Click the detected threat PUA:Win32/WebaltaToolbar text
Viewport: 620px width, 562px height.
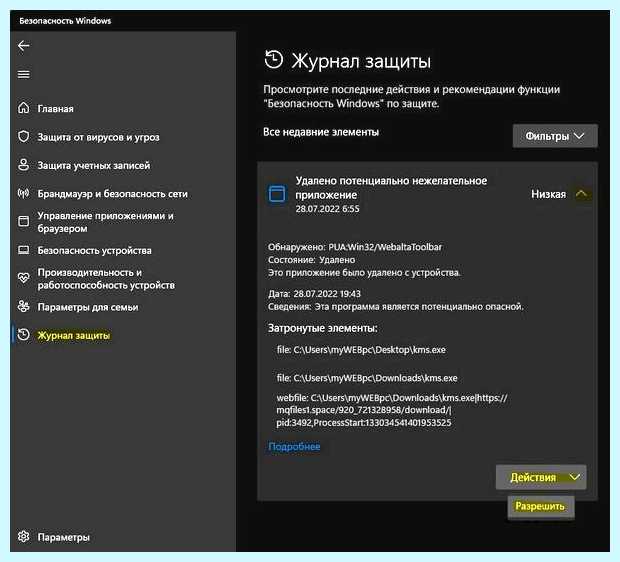tap(385, 247)
